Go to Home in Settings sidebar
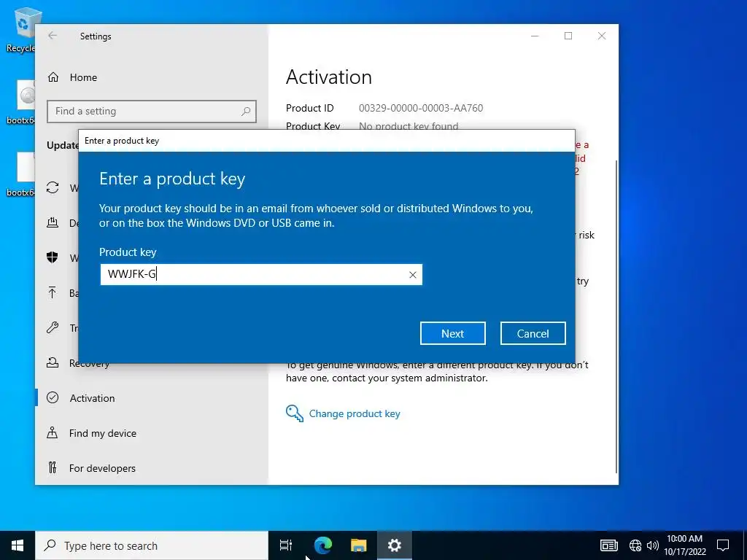747x560 pixels. pyautogui.click(x=83, y=77)
